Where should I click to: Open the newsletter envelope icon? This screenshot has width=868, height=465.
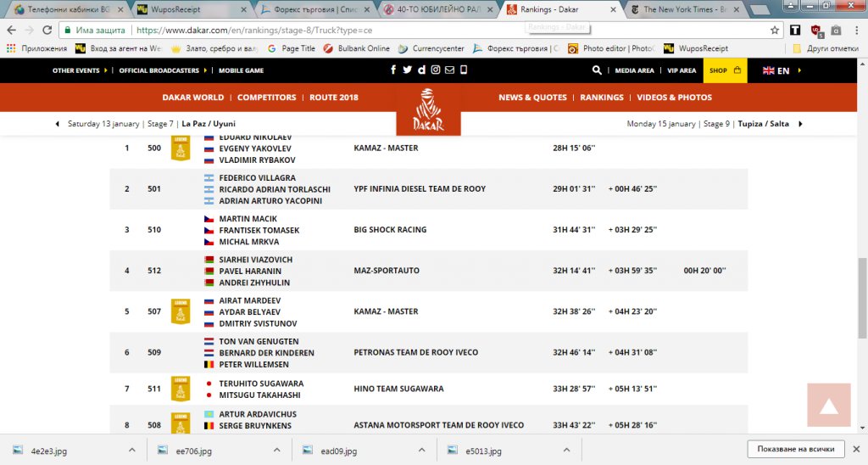[x=449, y=70]
